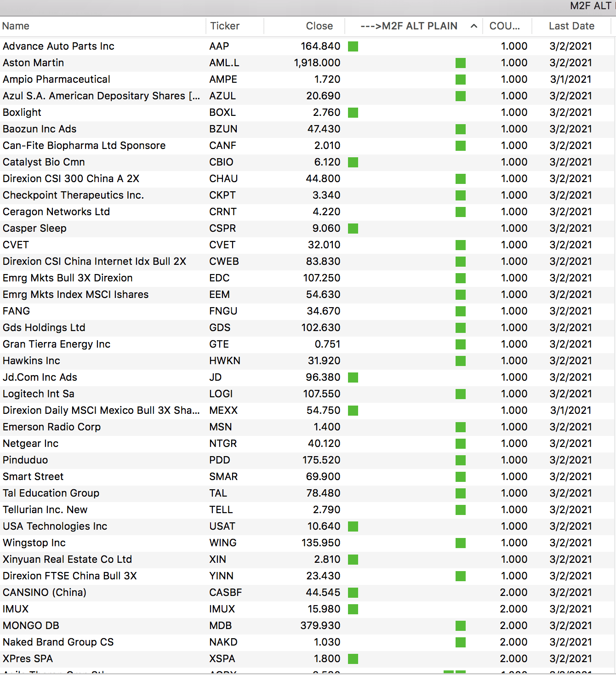Sort by the Close column header
Viewport: 616px width, 675px height.
point(304,26)
